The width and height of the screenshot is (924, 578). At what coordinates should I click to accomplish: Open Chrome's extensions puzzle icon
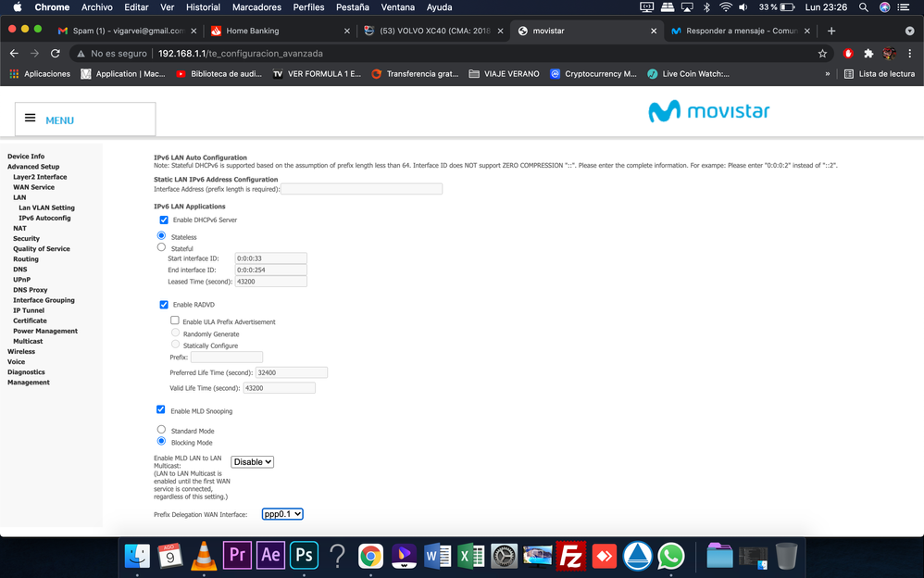[x=868, y=54]
